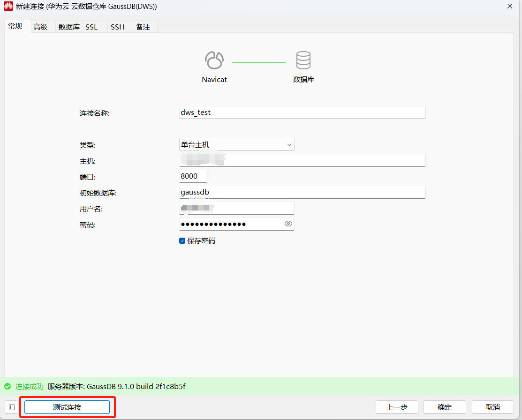Click the 用户名 input field
This screenshot has width=522, height=420.
(237, 208)
